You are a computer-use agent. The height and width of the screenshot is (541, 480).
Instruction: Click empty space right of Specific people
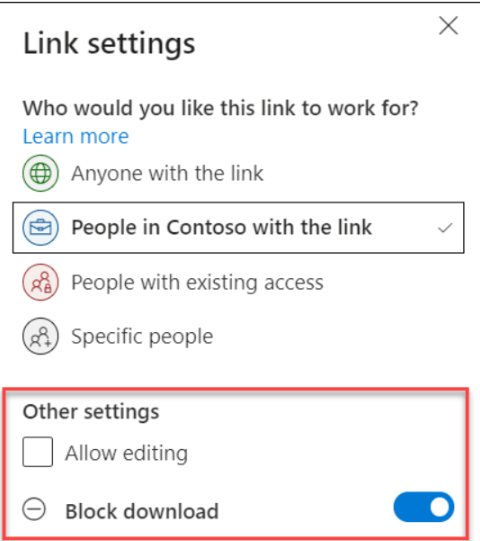pyautogui.click(x=338, y=336)
